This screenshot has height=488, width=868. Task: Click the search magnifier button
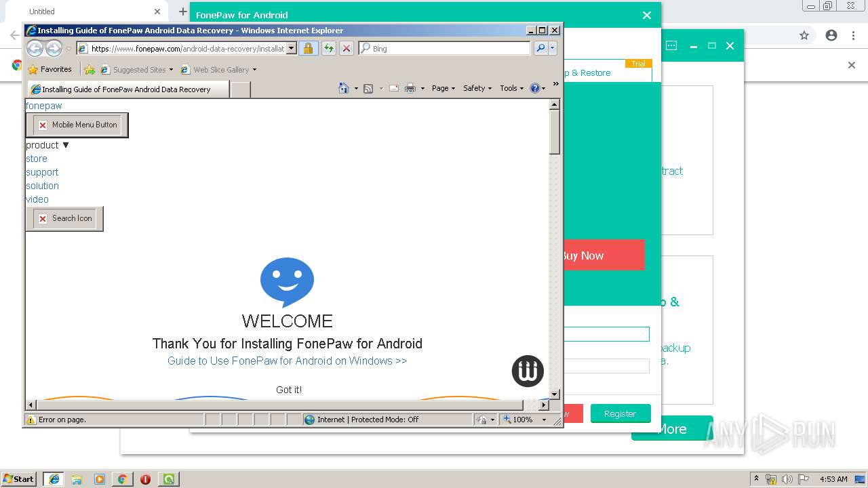tap(540, 48)
